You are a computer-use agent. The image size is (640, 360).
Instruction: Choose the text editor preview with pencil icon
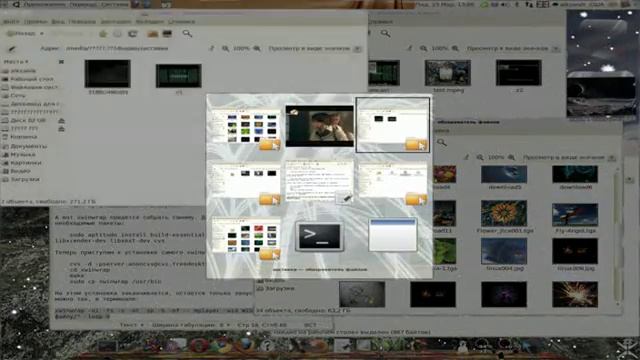tap(320, 181)
